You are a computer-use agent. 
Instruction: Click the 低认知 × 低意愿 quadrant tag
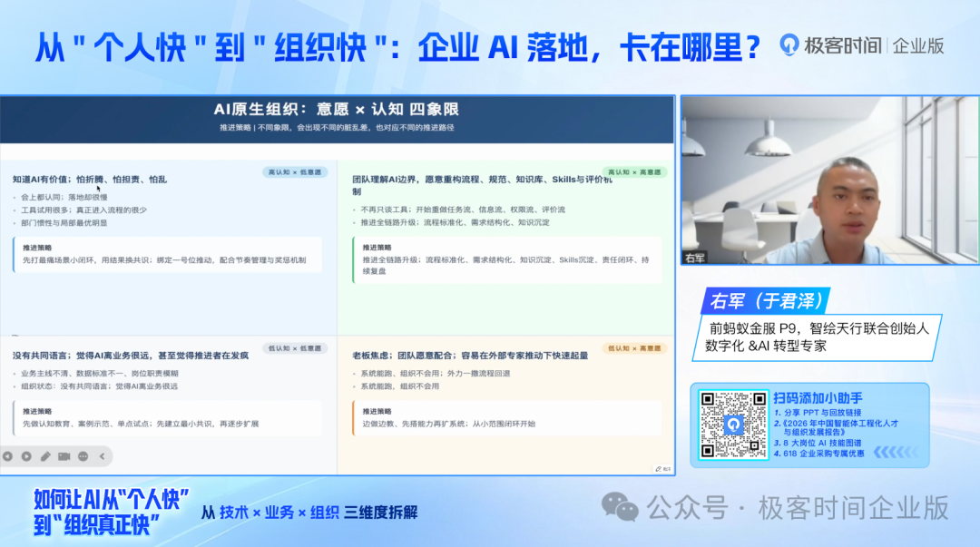(x=294, y=348)
